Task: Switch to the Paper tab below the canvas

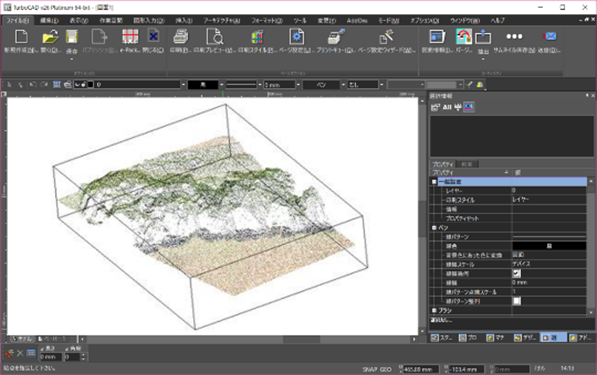Action: click(x=52, y=338)
